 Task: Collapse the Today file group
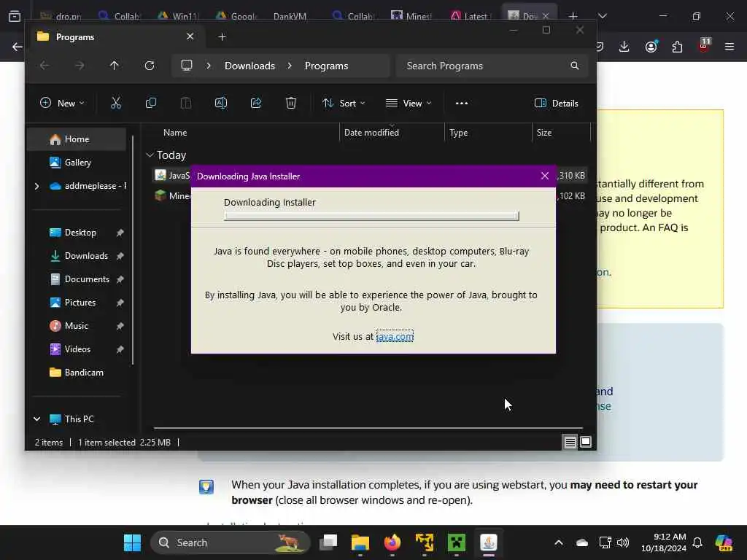pos(150,155)
